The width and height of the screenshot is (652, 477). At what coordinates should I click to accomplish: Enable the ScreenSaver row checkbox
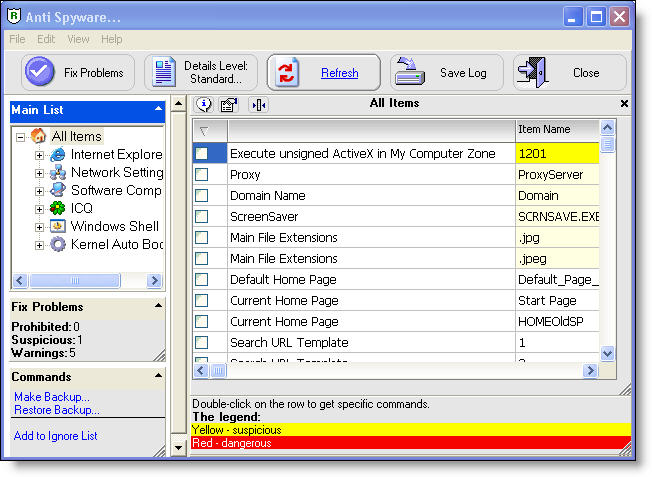[x=202, y=217]
